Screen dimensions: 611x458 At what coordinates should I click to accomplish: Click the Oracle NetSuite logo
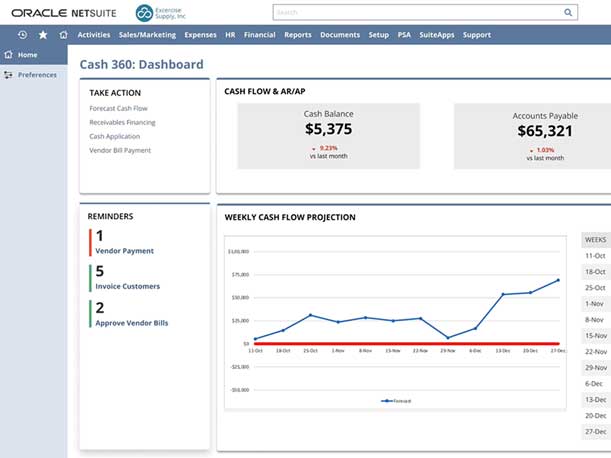[x=65, y=13]
